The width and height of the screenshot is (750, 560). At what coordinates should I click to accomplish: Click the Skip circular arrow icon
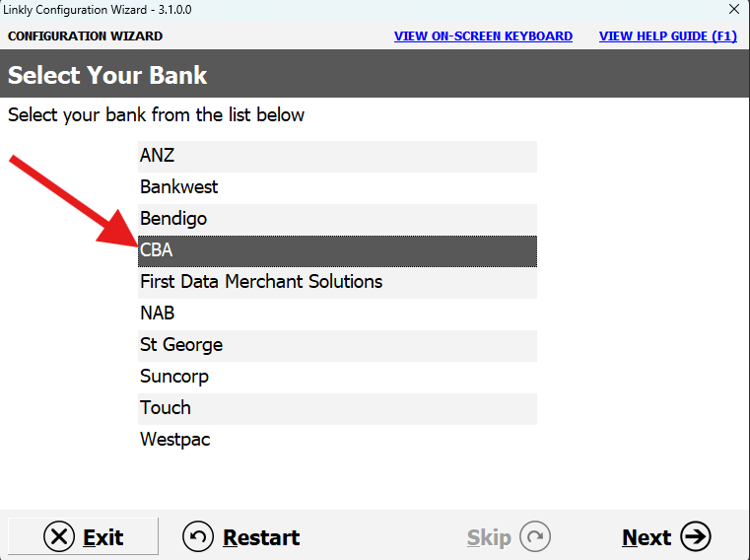point(535,536)
